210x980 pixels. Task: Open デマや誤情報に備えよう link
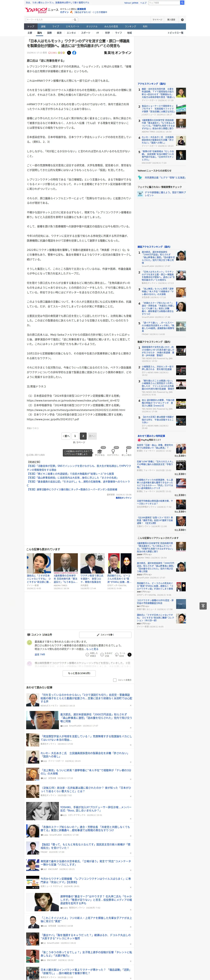pyautogui.click(x=165, y=194)
